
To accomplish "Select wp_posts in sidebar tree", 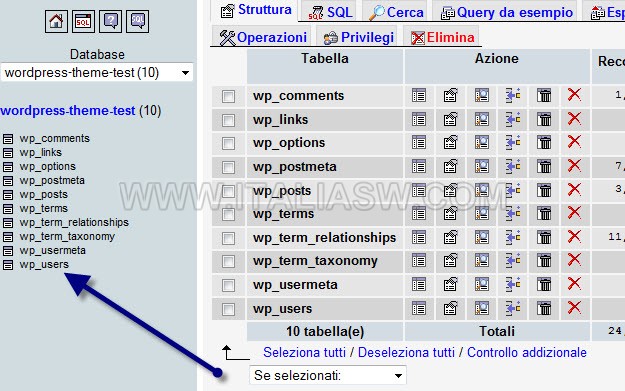I will click(43, 195).
